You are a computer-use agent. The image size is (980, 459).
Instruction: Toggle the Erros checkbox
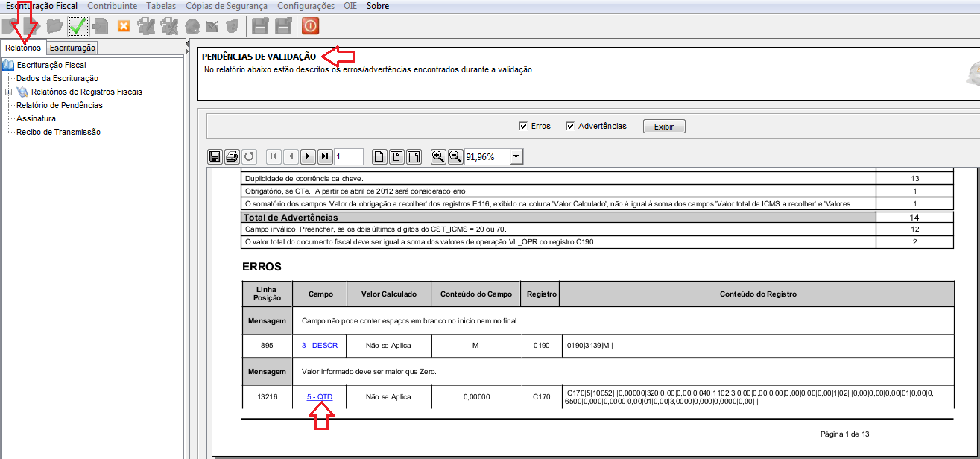[523, 126]
